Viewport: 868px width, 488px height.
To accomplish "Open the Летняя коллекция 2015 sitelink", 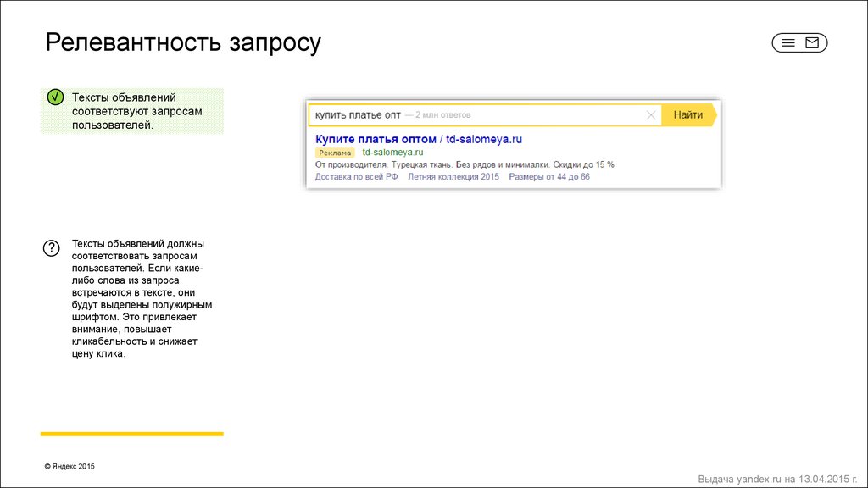I will (453, 177).
